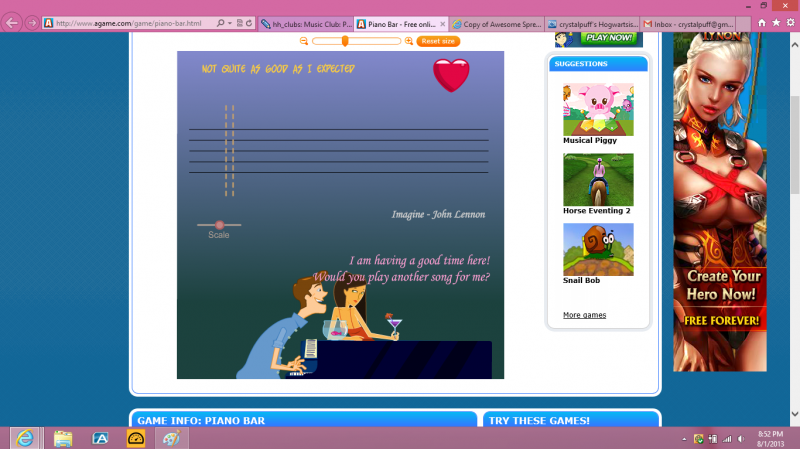Open Favorites star icon
Viewport: 800px width, 449px height.
[x=776, y=23]
